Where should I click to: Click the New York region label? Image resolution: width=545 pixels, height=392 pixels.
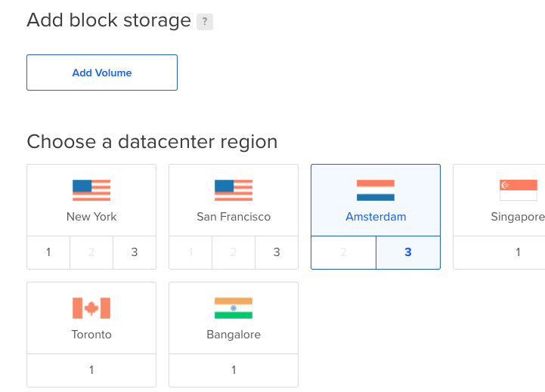tap(91, 217)
